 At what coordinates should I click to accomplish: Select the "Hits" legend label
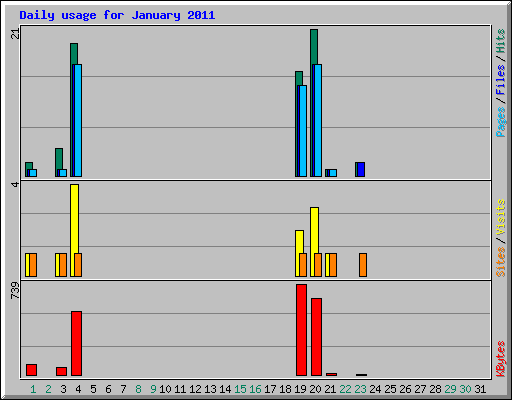500,41
